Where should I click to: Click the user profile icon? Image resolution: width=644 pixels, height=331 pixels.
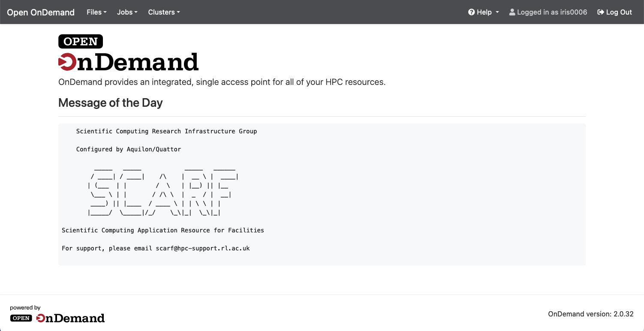[512, 12]
